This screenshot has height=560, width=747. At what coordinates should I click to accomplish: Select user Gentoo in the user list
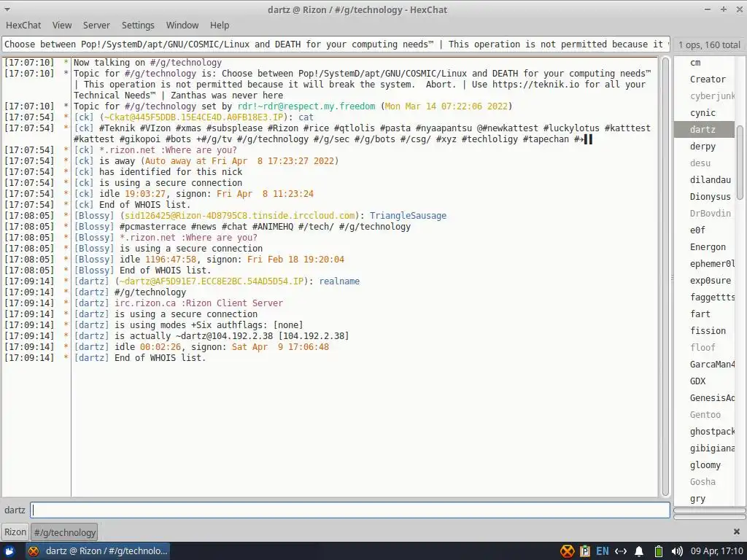tap(704, 414)
